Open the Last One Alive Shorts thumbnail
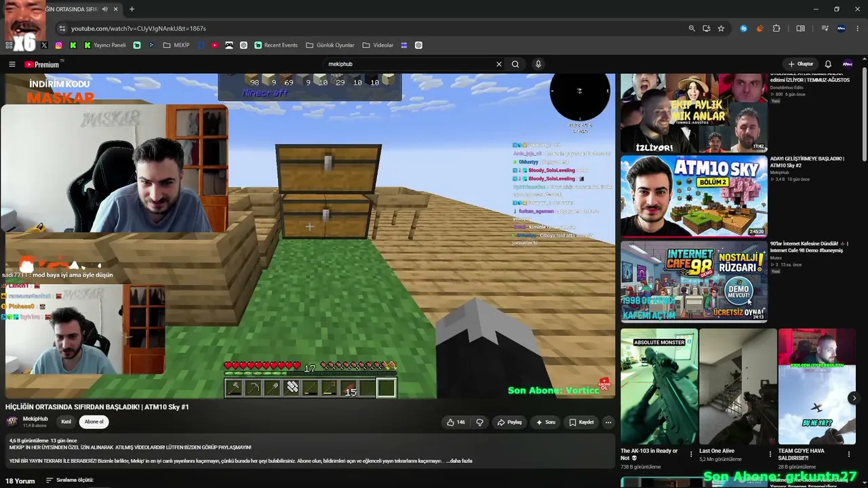The image size is (868, 488). tap(738, 386)
